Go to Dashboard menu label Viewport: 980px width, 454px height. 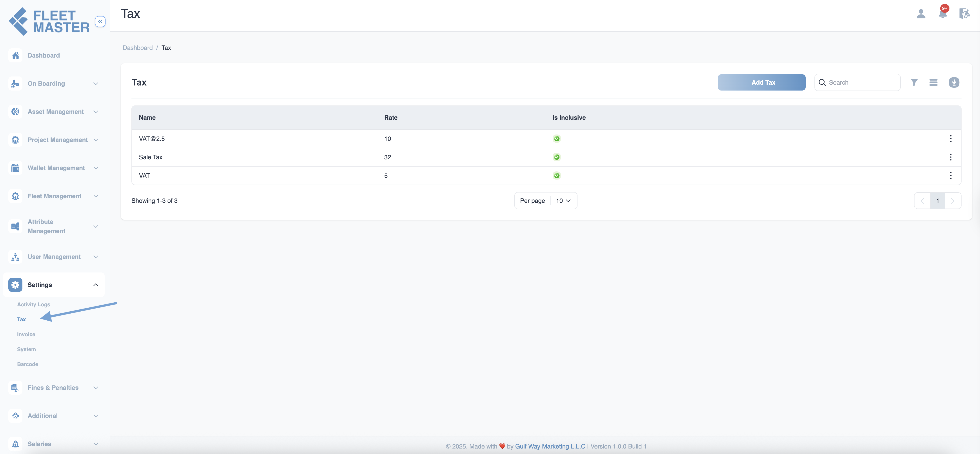pyautogui.click(x=43, y=56)
